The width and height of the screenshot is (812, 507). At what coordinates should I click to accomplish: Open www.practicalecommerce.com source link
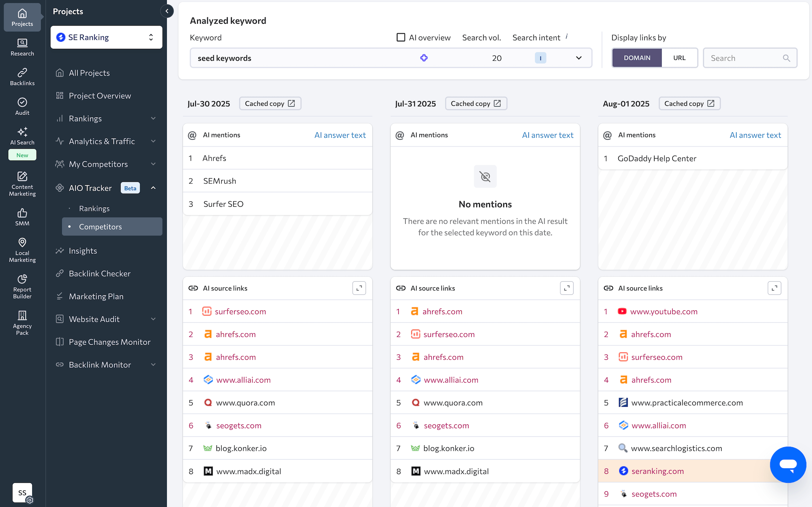[687, 403]
